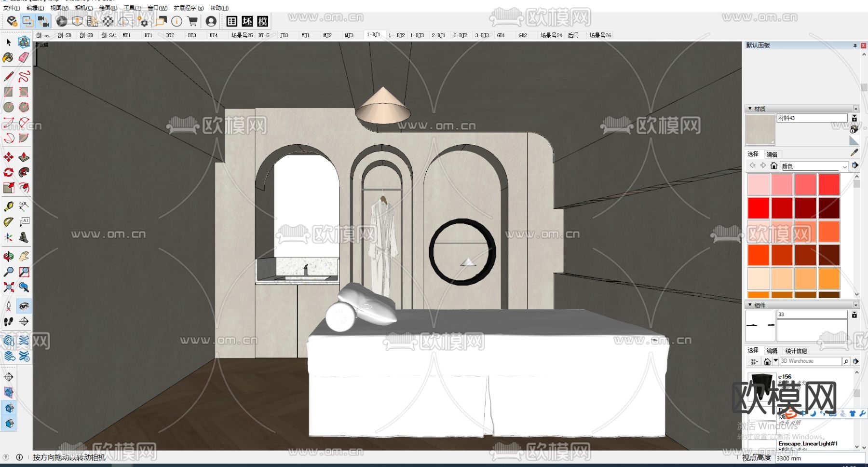
Task: Use the material eyedropper sample tool
Action: click(x=854, y=152)
